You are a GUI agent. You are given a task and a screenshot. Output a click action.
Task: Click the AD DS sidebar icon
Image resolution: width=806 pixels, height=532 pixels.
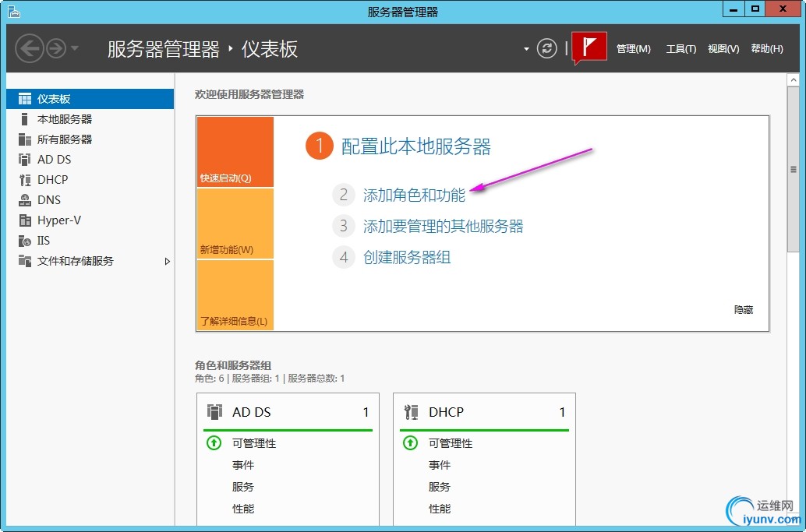tap(25, 159)
